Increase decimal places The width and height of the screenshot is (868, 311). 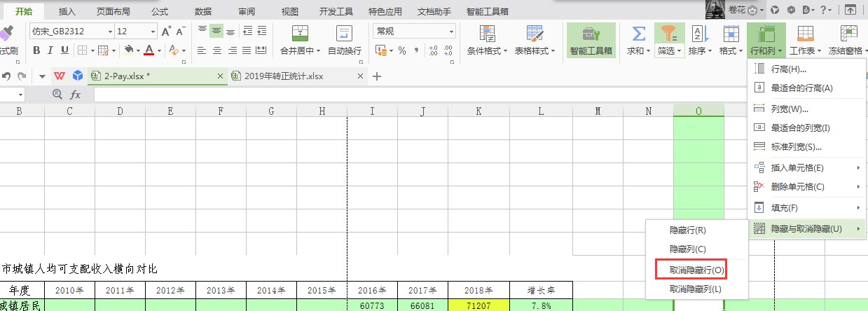tap(434, 50)
